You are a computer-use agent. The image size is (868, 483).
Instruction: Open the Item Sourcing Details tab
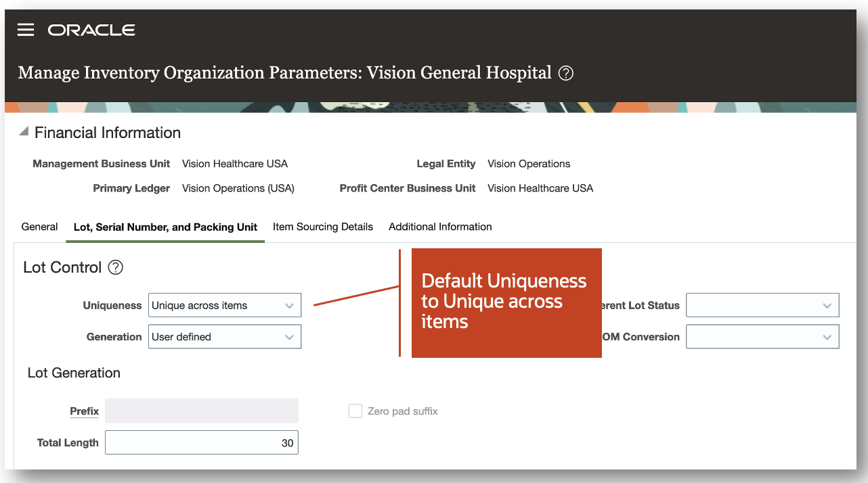322,227
